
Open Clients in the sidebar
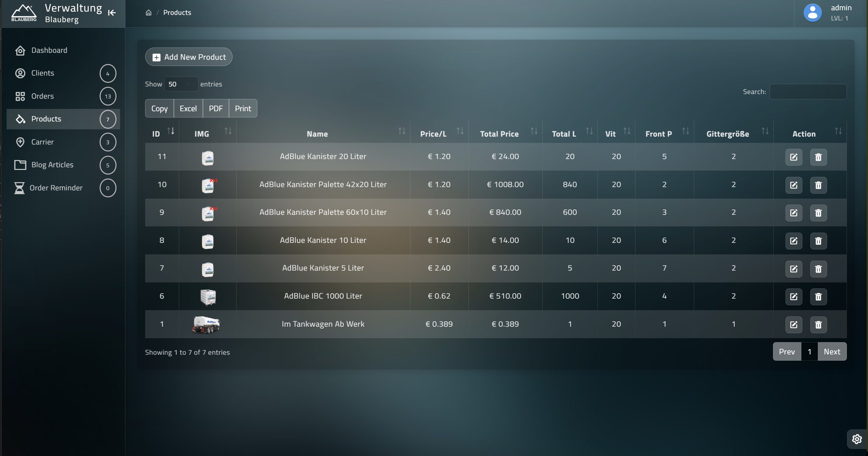click(x=63, y=73)
